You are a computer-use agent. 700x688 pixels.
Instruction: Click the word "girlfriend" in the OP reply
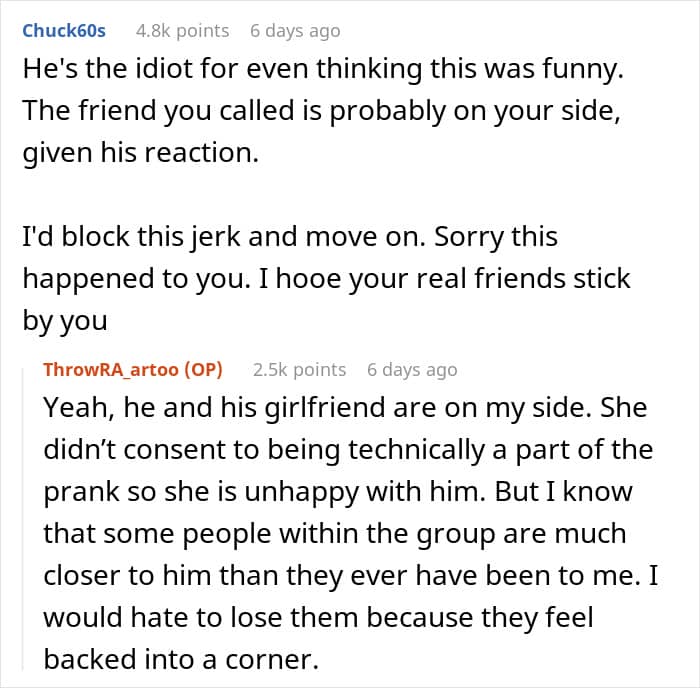coord(325,408)
